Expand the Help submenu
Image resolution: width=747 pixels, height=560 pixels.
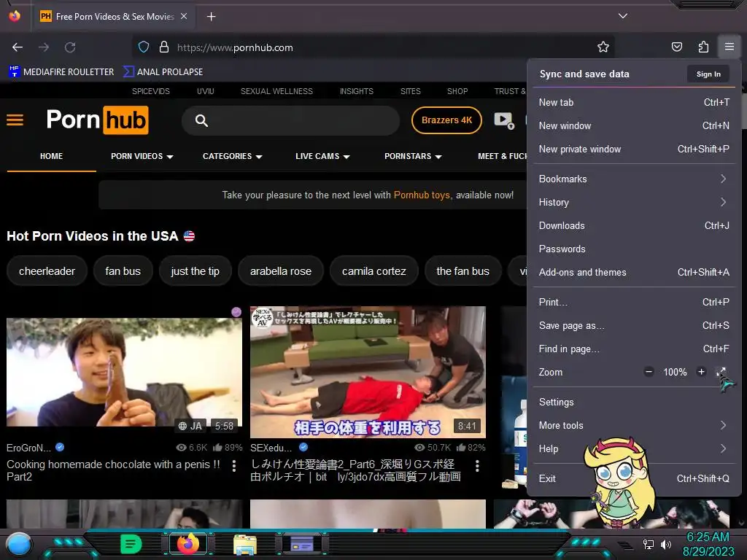(x=634, y=448)
